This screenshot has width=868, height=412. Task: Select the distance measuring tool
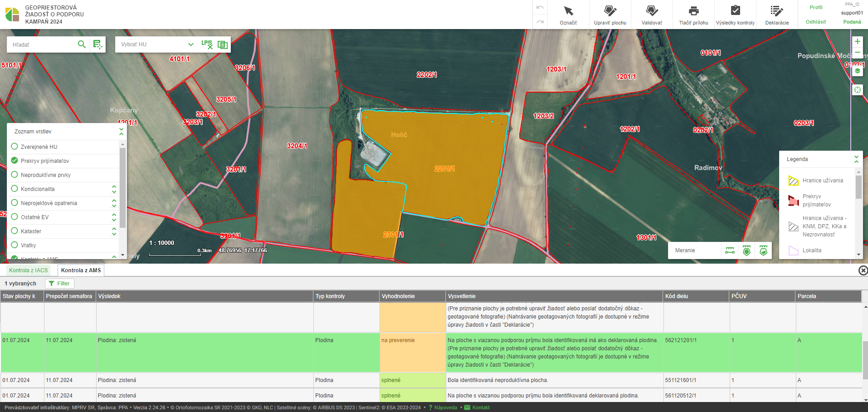(730, 250)
